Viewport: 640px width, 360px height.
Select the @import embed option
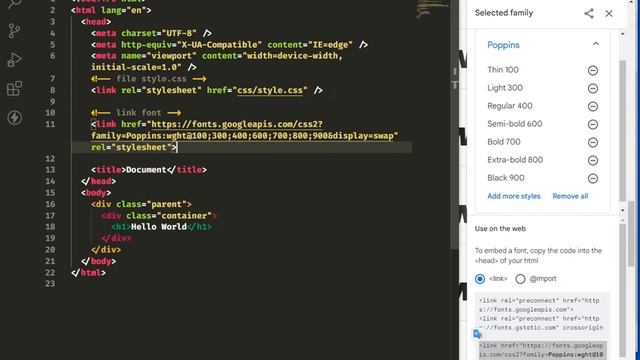520,279
